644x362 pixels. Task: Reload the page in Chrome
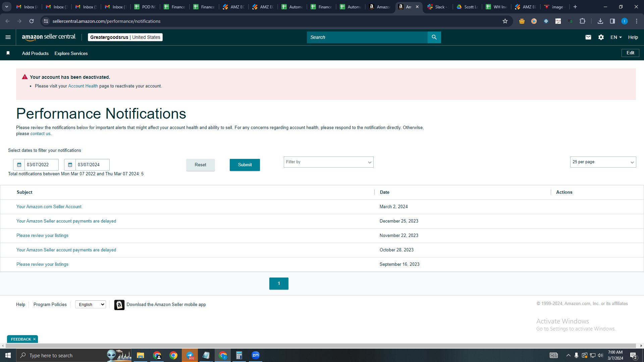32,21
